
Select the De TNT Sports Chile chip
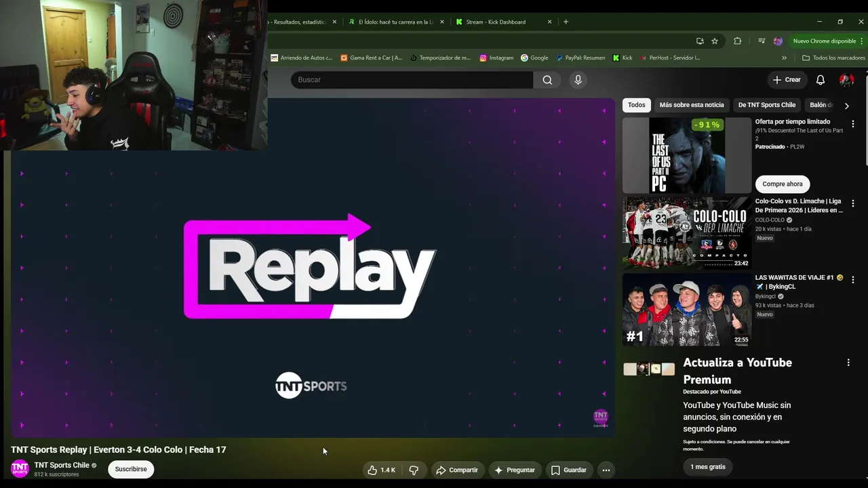click(767, 105)
